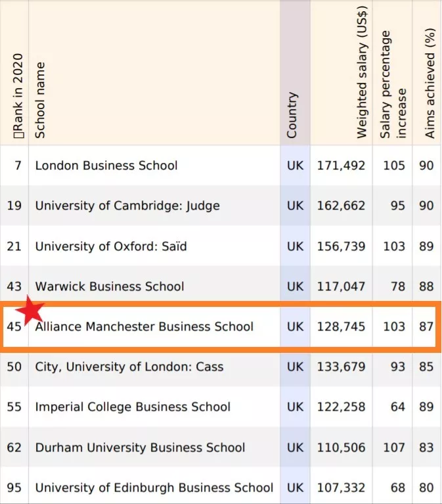Select University of Edinburgh Business School
This screenshot has height=504, width=442.
(x=154, y=488)
